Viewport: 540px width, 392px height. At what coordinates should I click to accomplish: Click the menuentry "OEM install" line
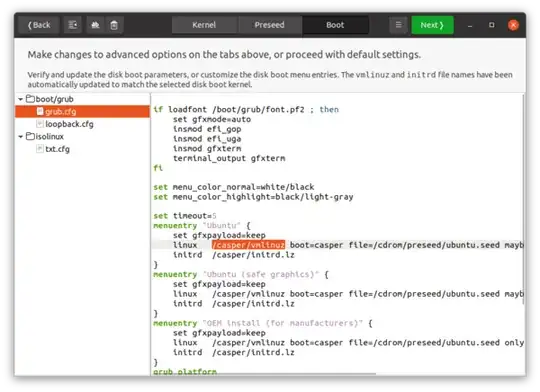(263, 323)
